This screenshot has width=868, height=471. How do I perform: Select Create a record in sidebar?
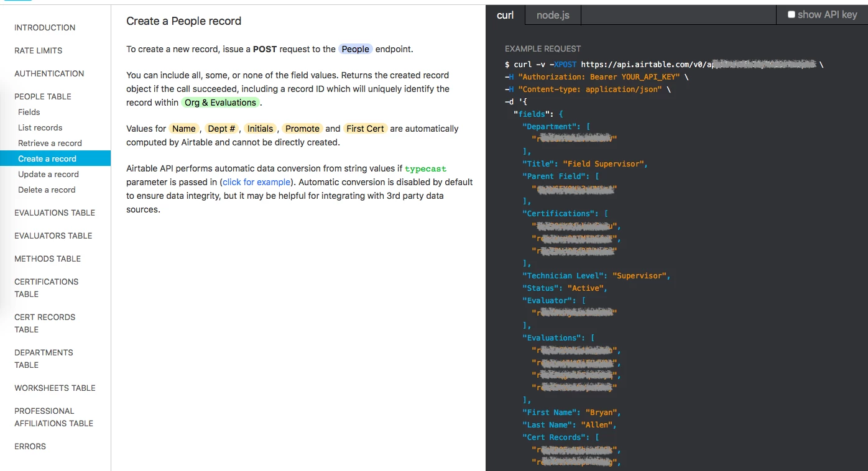point(55,158)
